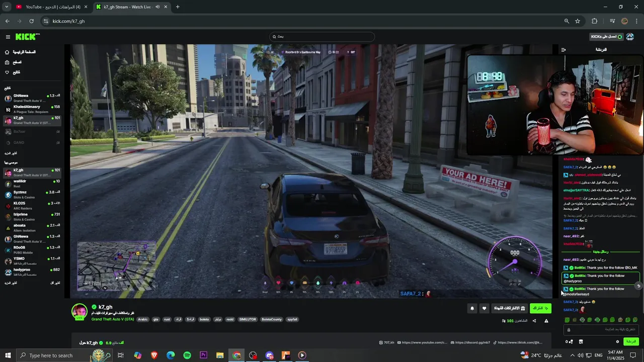Collapse chat panel with arrow icon
Screen dimensions: 644x362
click(x=563, y=50)
